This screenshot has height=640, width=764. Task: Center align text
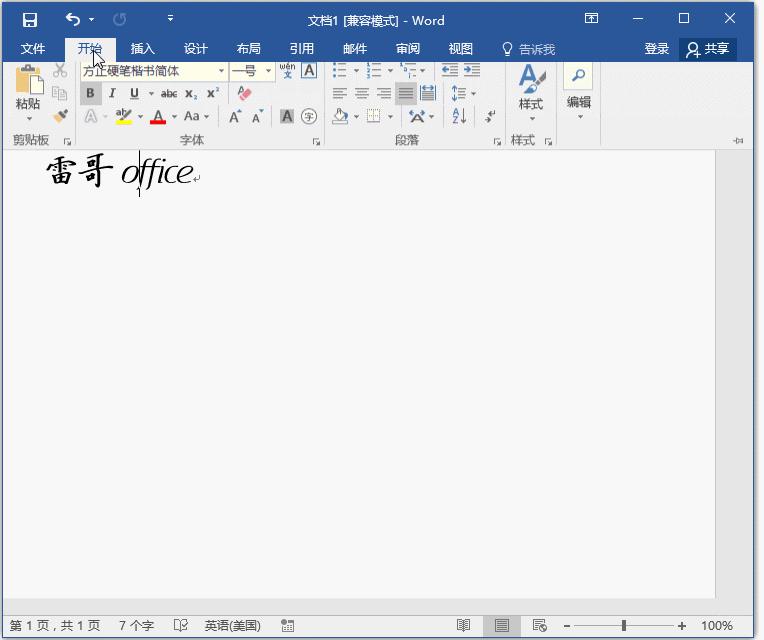click(x=362, y=93)
